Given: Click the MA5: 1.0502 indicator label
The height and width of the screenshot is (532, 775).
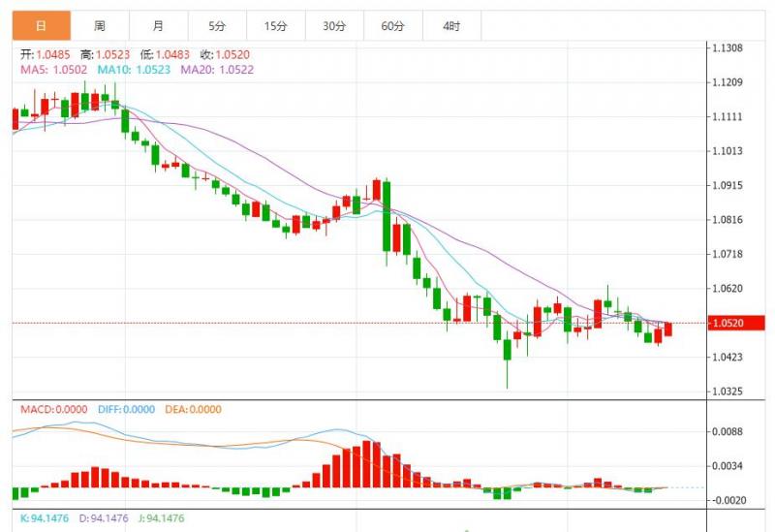Looking at the screenshot, I should pos(54,70).
